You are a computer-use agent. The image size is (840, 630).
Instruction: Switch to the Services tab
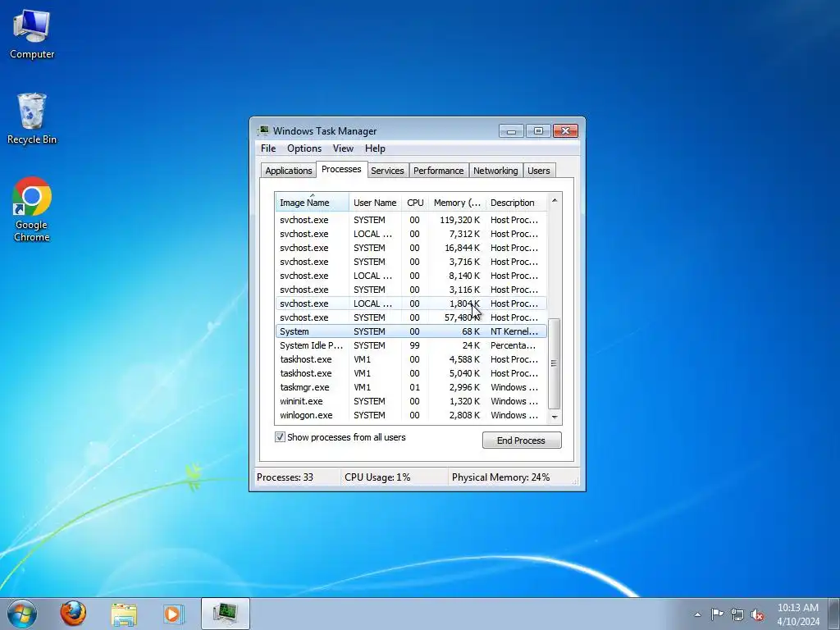[x=387, y=171]
